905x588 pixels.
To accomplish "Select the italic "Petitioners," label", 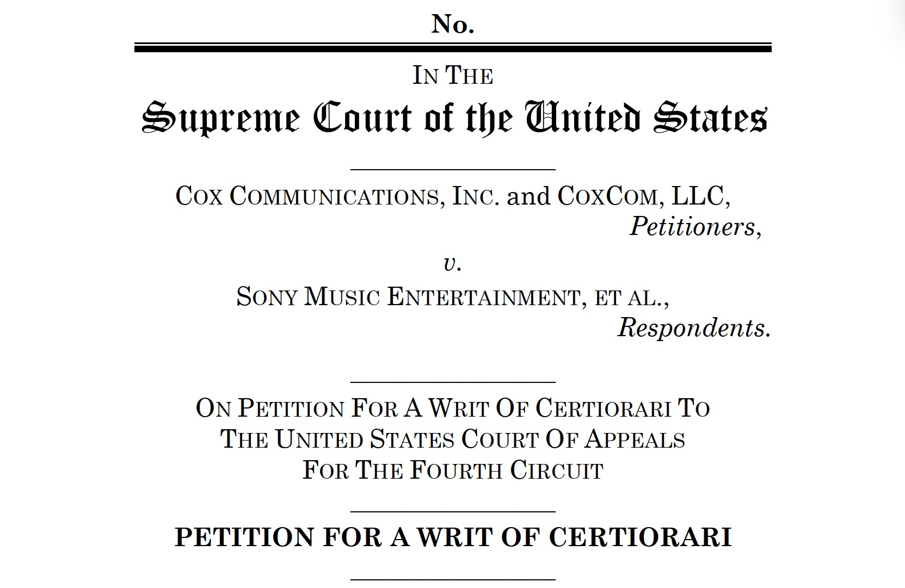I will (695, 226).
